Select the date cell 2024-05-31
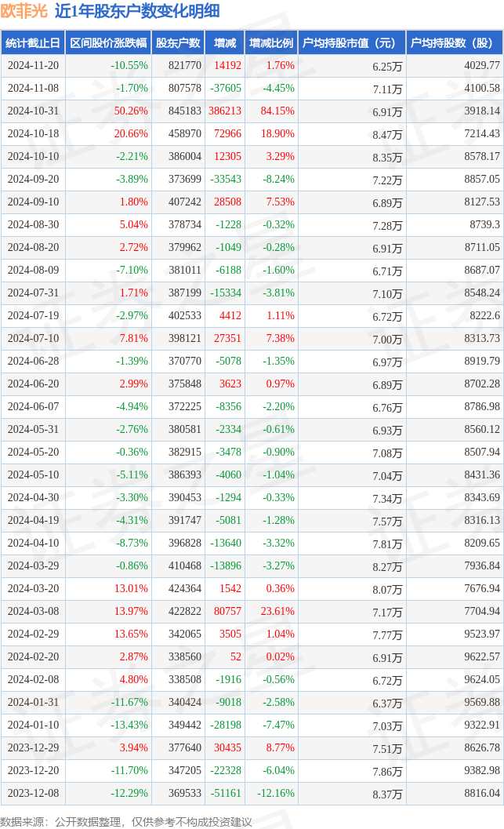 pyautogui.click(x=33, y=429)
